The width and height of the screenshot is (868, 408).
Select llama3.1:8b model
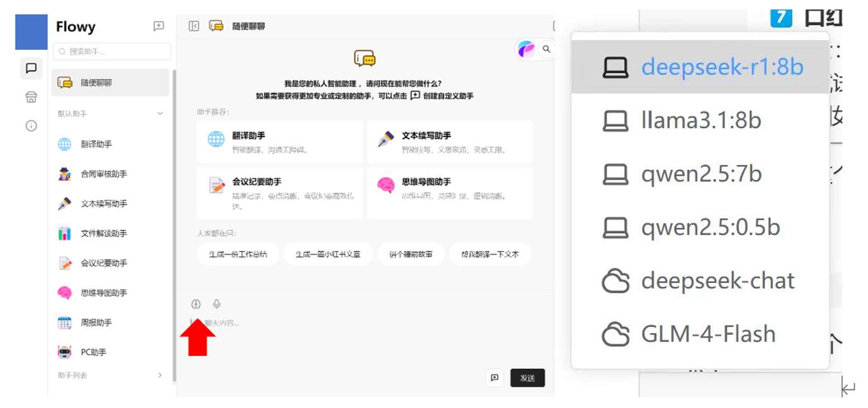point(700,121)
